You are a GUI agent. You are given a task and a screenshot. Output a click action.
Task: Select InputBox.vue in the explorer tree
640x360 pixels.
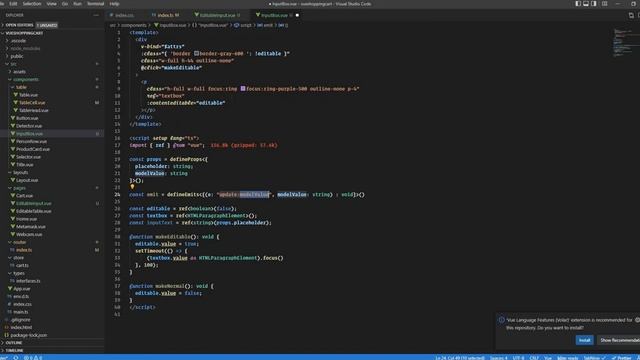(x=29, y=134)
